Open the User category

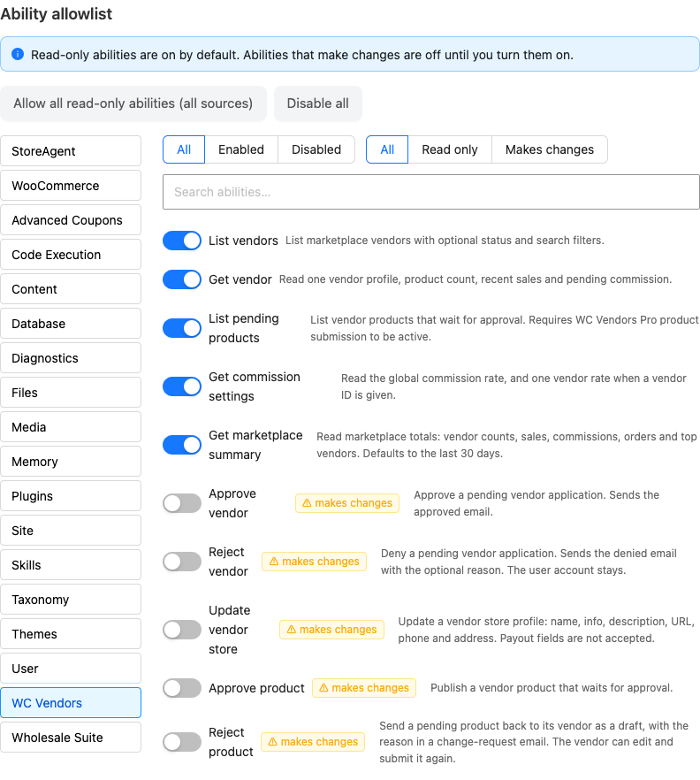[71, 669]
